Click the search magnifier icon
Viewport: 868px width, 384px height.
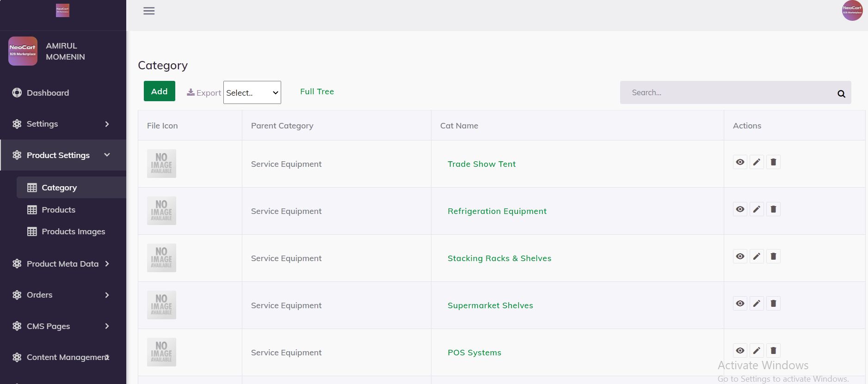[x=841, y=94]
